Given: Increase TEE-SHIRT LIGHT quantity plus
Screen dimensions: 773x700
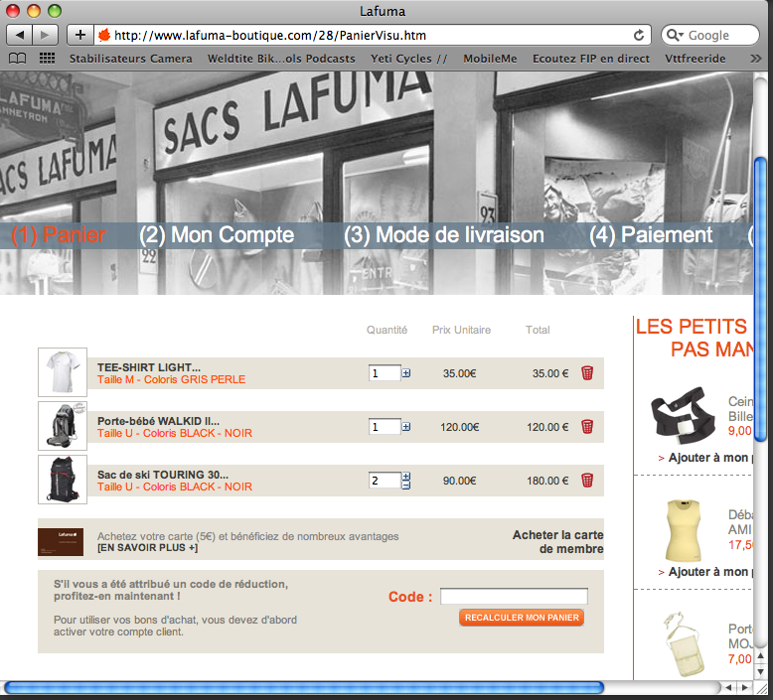Looking at the screenshot, I should pos(405,373).
